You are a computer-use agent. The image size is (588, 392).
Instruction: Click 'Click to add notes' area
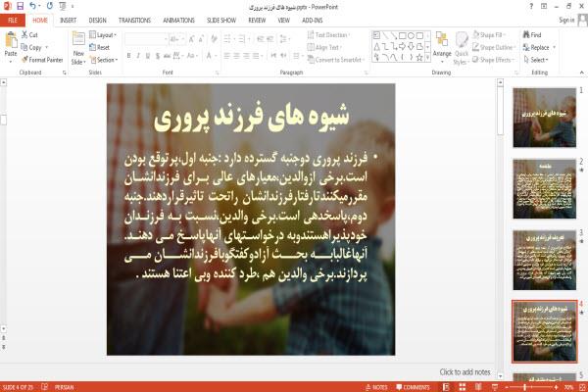click(x=465, y=372)
